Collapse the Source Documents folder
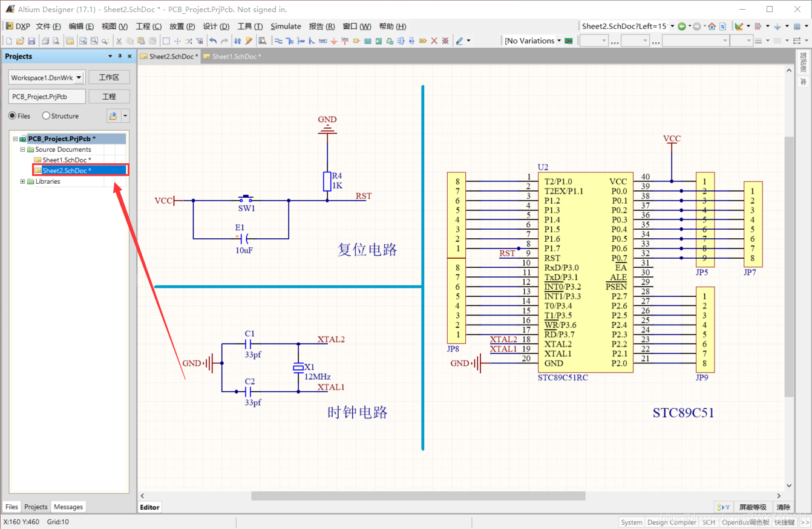 pyautogui.click(x=22, y=149)
